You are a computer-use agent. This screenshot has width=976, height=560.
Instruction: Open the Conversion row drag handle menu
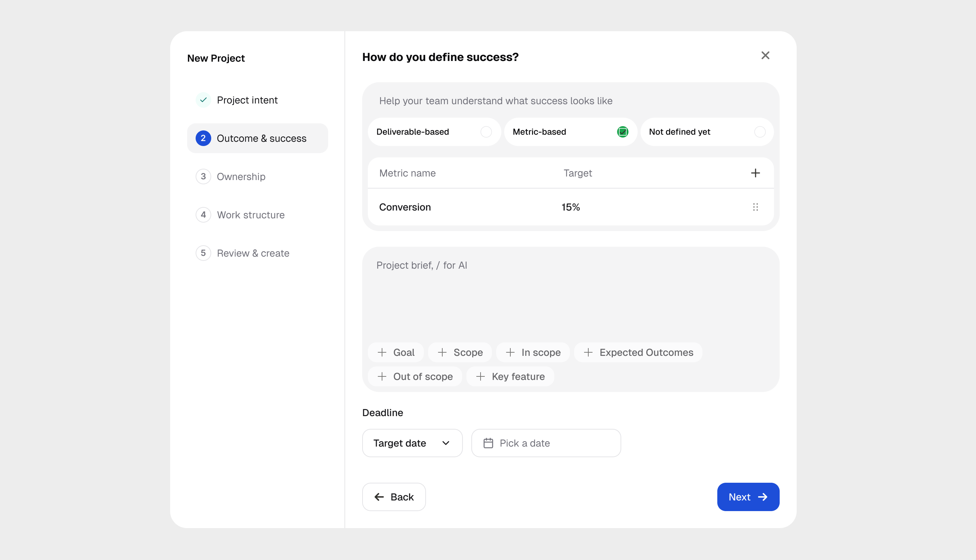click(x=755, y=207)
